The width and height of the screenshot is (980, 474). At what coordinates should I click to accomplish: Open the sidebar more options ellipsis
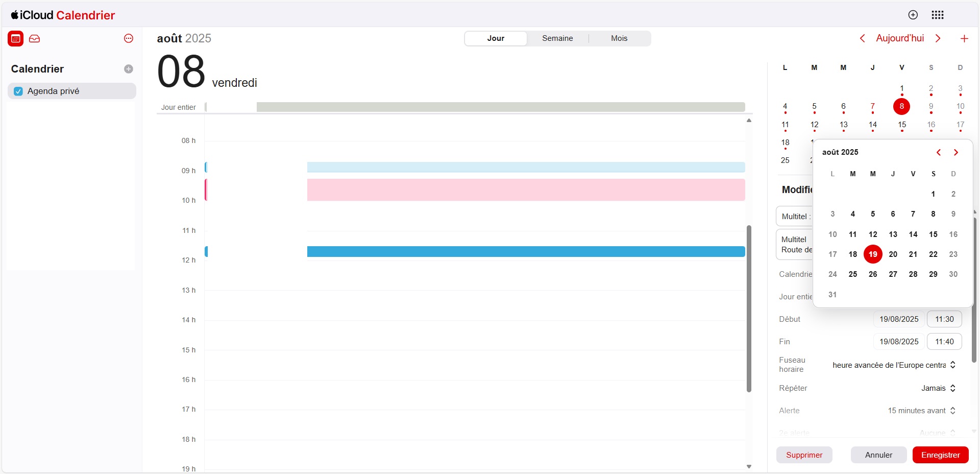click(129, 38)
